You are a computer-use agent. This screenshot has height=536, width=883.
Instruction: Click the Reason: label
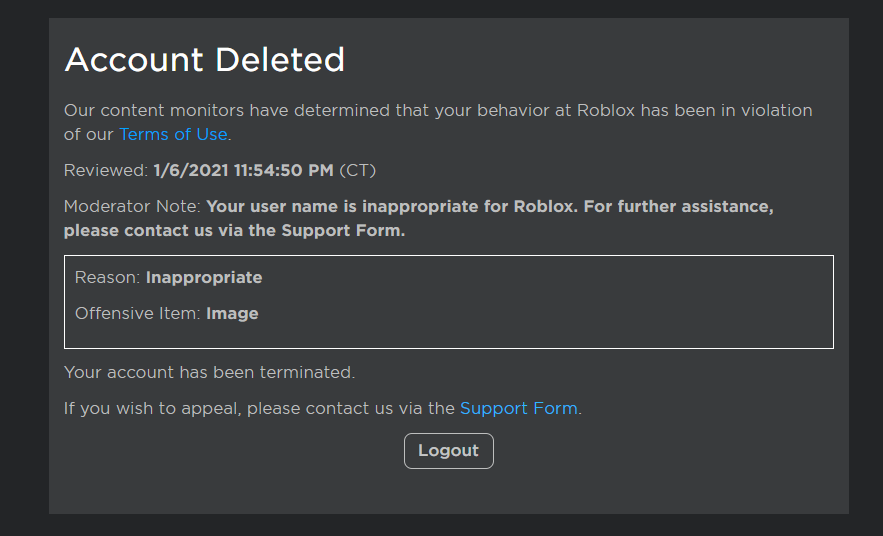tap(108, 277)
